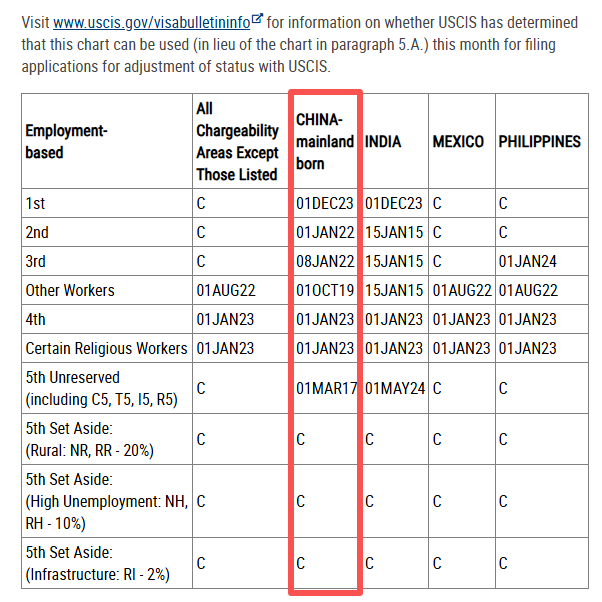The image size is (602, 602).
Task: Select the MEXICO column header
Action: 458,142
